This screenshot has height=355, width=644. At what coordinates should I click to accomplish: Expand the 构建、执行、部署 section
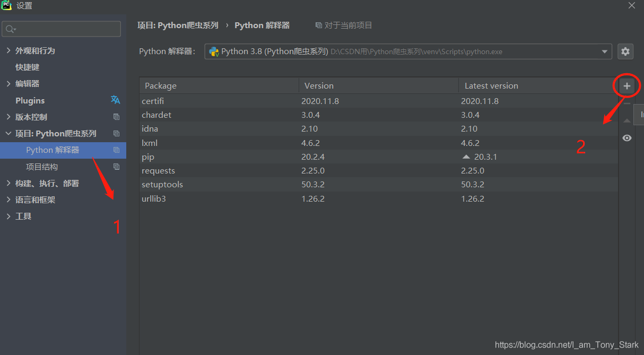(x=8, y=183)
